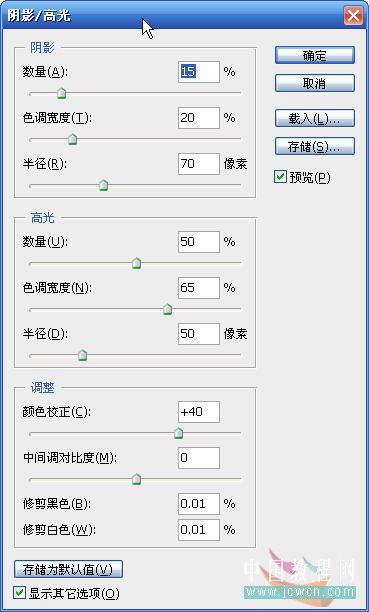Close the 阴影/高光 dialog window
Screen dimensions: 369x612
click(x=353, y=16)
